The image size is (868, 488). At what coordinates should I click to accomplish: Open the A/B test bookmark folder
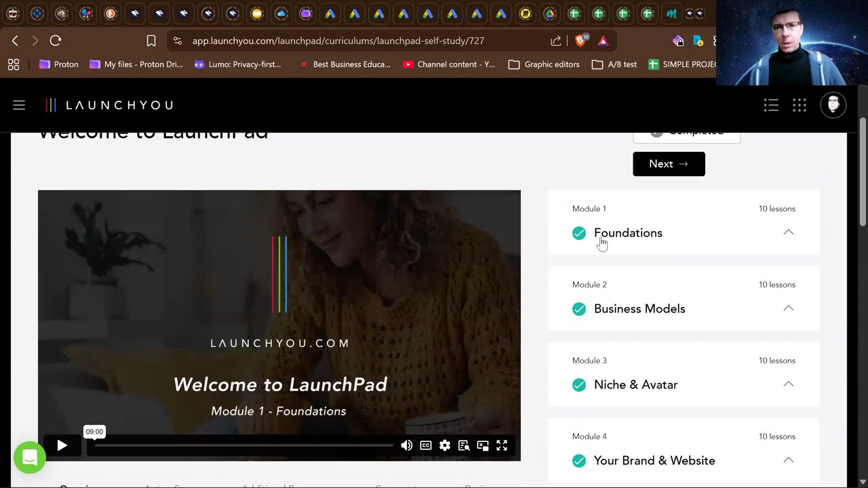[x=614, y=64]
